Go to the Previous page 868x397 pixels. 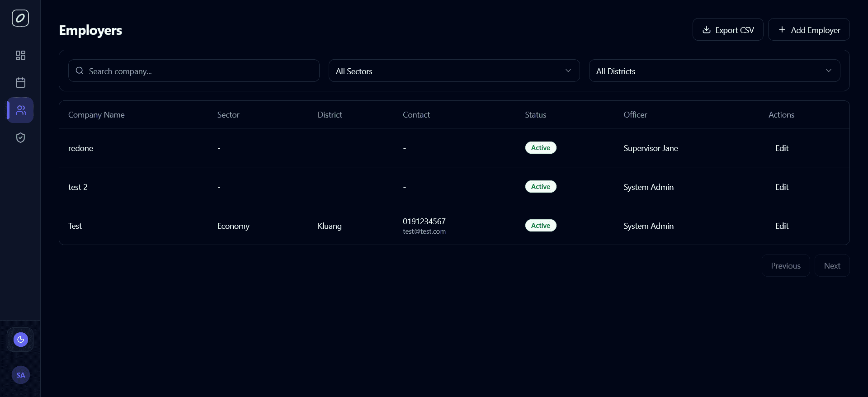pyautogui.click(x=785, y=266)
